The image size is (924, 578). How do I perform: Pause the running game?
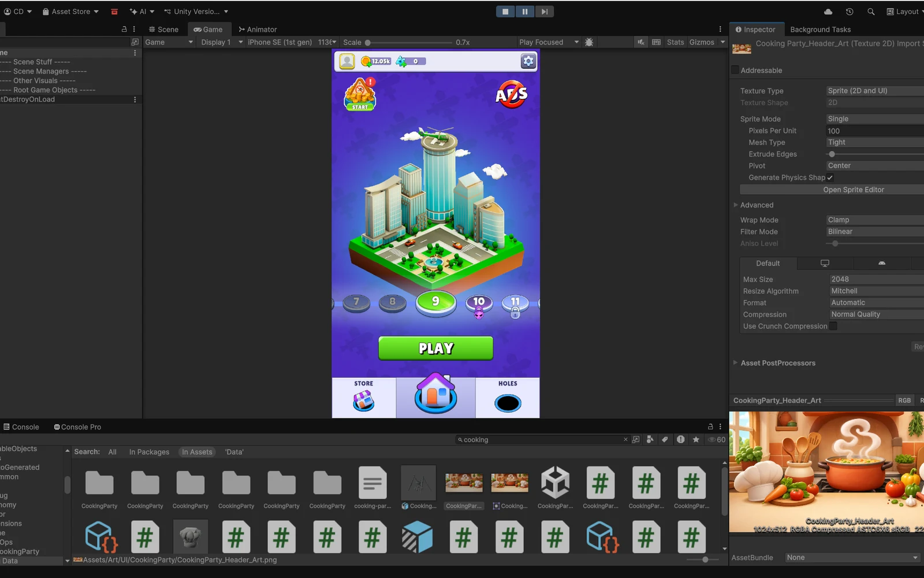click(524, 12)
